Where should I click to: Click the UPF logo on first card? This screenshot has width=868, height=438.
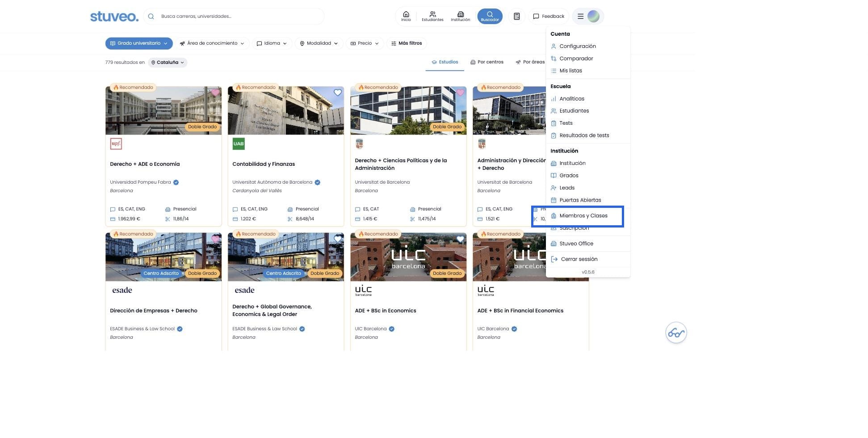116,144
